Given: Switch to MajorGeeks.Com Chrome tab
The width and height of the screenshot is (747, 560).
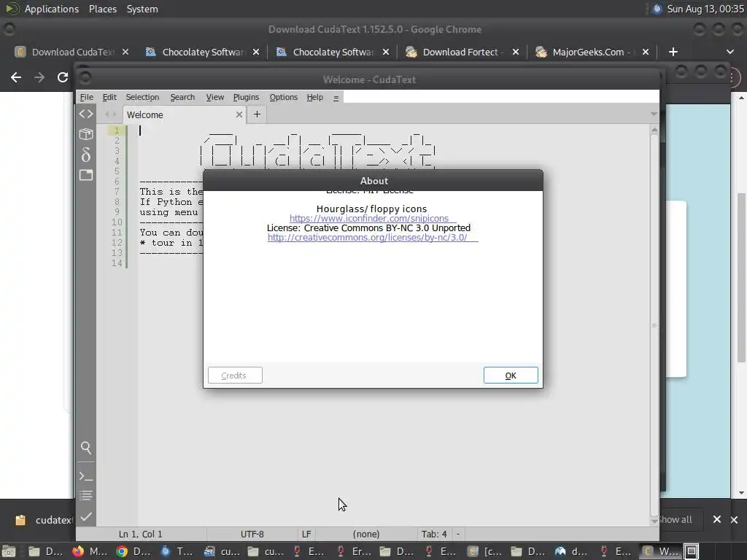Looking at the screenshot, I should [x=591, y=52].
